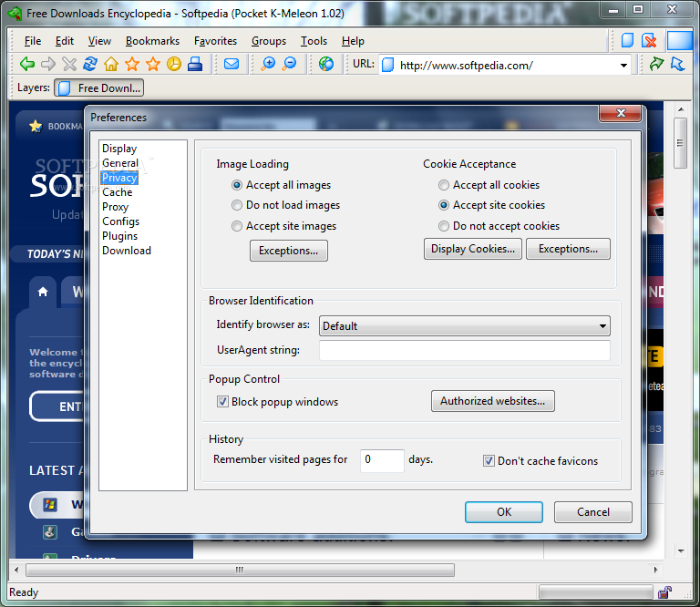
Task: Select Proxy preferences category
Action: (x=115, y=207)
